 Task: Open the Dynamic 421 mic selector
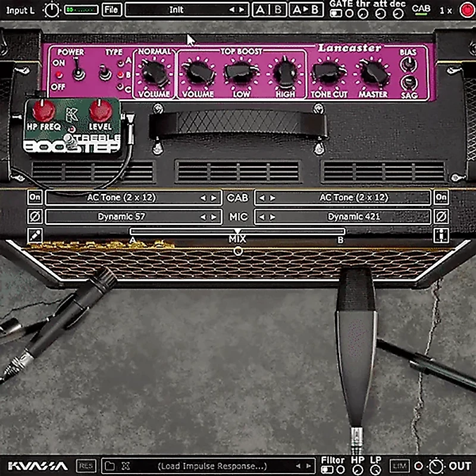(343, 217)
